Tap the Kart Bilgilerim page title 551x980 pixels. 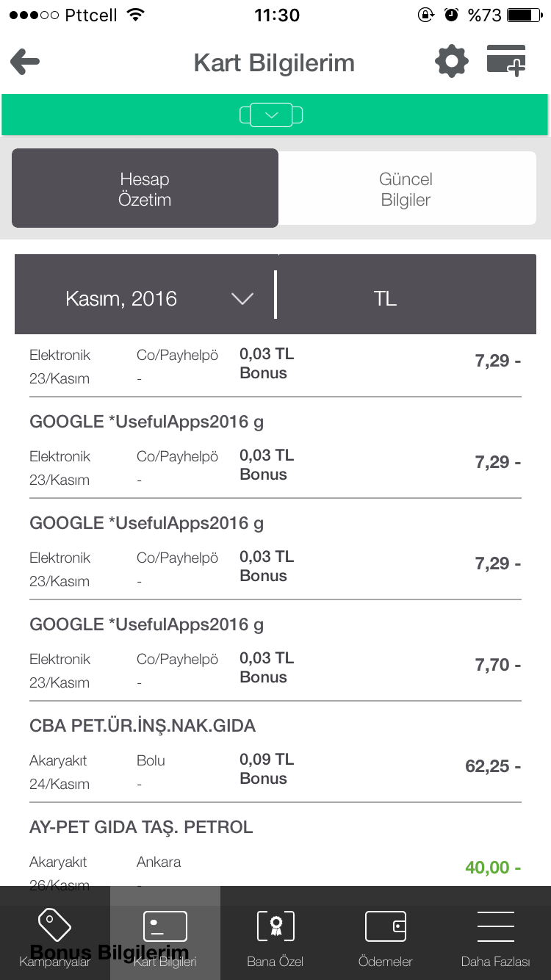coord(274,63)
